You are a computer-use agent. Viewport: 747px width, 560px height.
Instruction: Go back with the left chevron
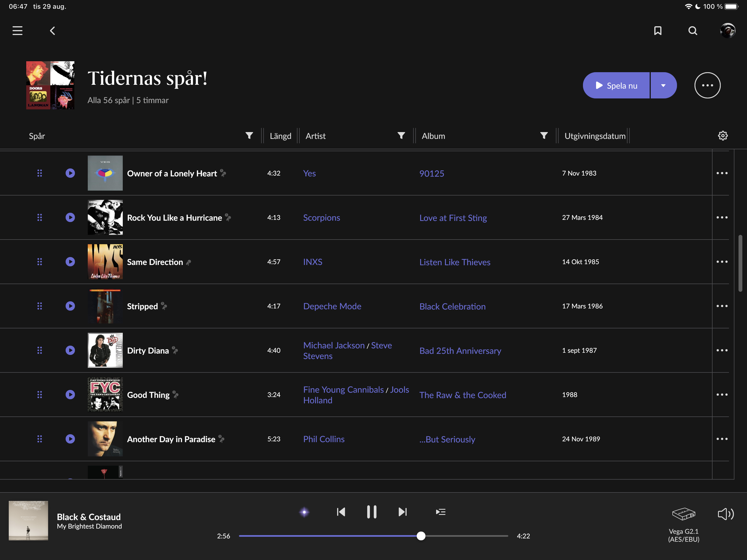(52, 31)
